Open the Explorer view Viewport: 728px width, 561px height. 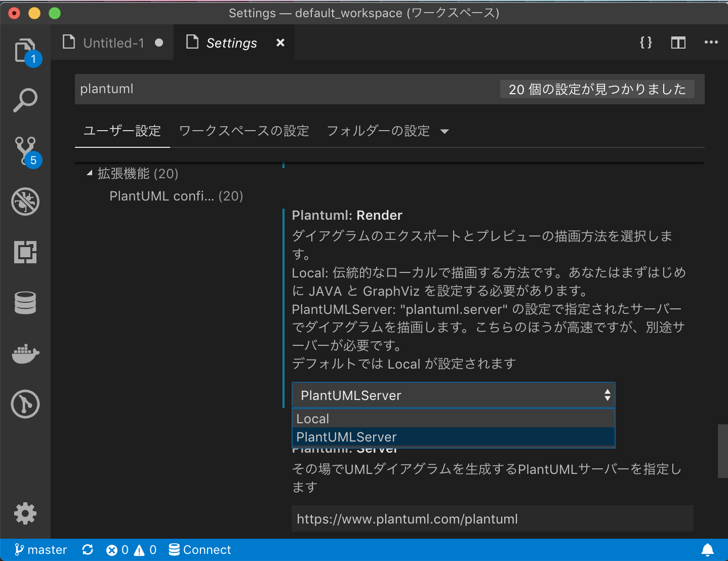coord(25,50)
